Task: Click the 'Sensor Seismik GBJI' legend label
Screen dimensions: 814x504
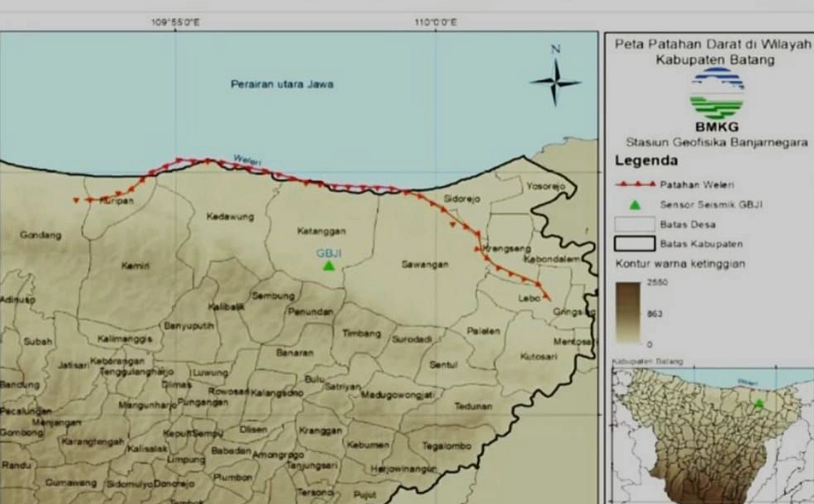Action: [711, 204]
